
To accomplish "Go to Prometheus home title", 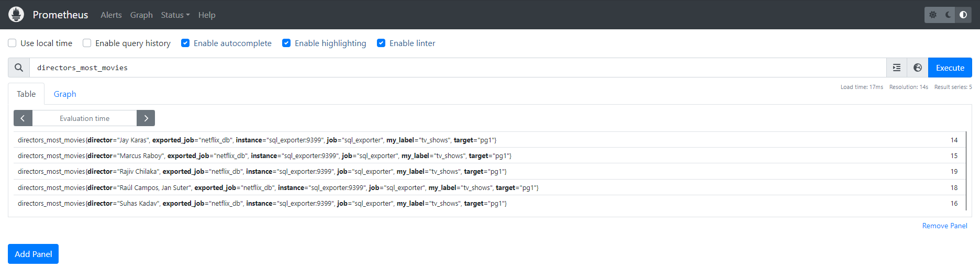I will click(60, 15).
